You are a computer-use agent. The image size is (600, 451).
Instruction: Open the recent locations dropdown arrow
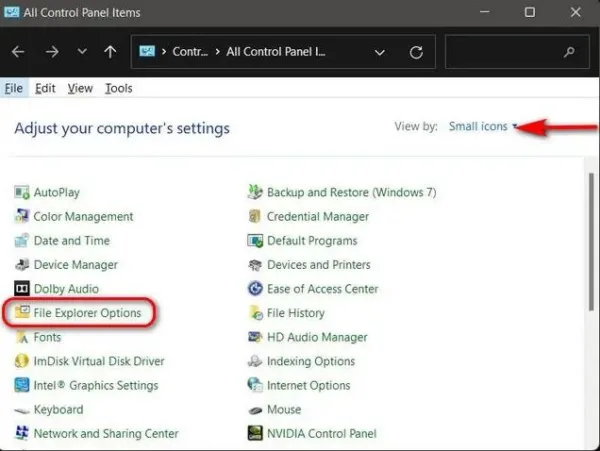click(x=82, y=52)
